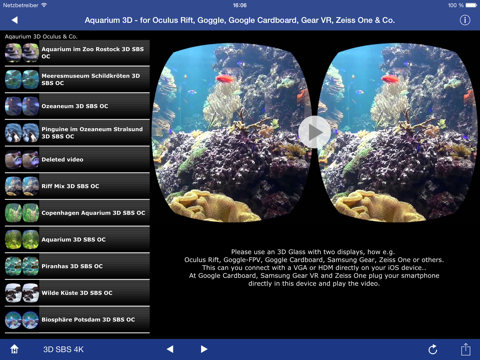The height and width of the screenshot is (360, 480).
Task: Tap the right-eye video preview image
Action: pyautogui.click(x=397, y=133)
